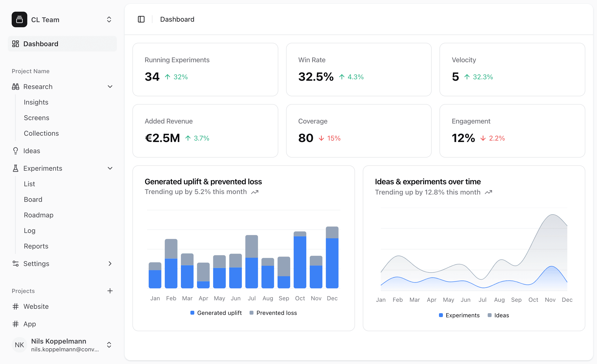
Task: Open the Ideas page
Action: click(32, 151)
